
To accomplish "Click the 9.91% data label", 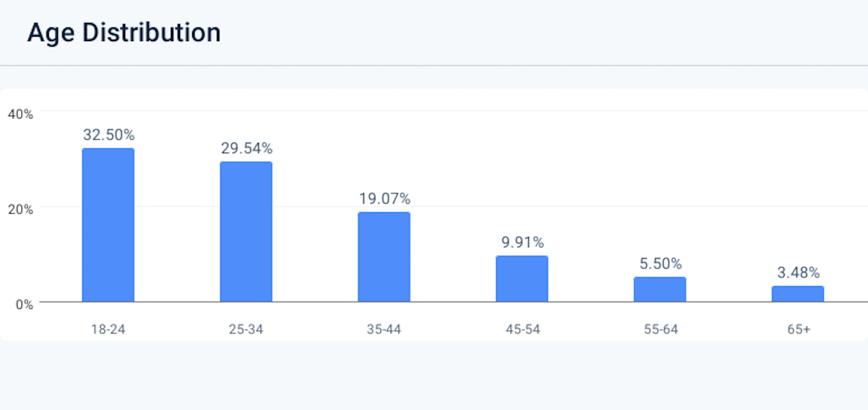I will click(x=523, y=242).
